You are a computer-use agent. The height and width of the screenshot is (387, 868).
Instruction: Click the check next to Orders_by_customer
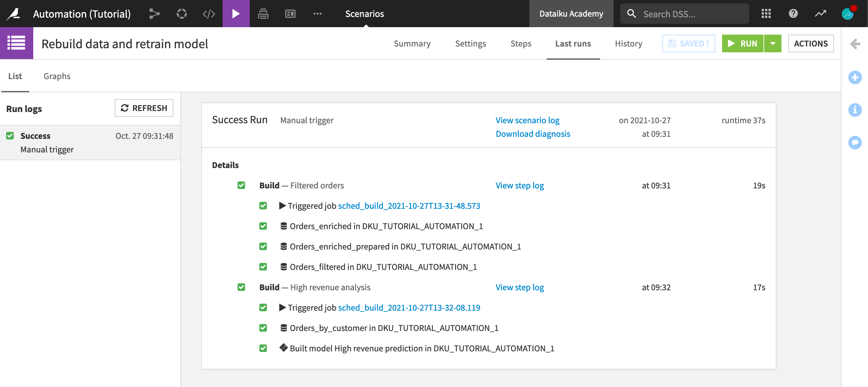tap(263, 328)
